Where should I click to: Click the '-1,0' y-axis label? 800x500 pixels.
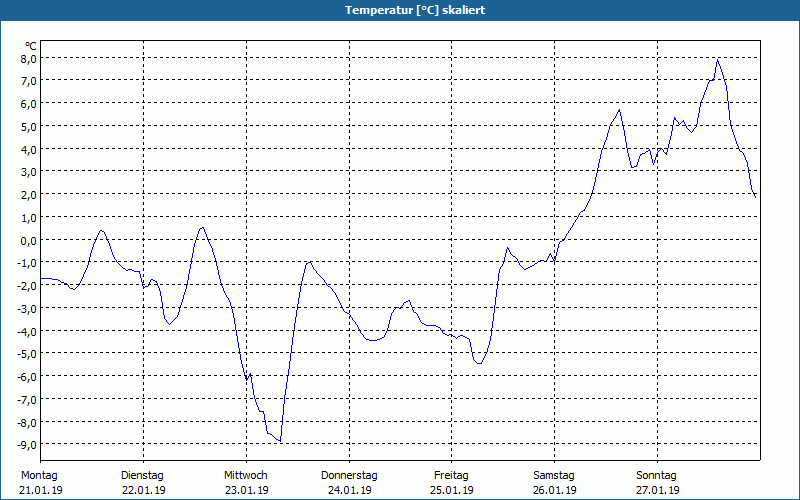click(x=28, y=263)
